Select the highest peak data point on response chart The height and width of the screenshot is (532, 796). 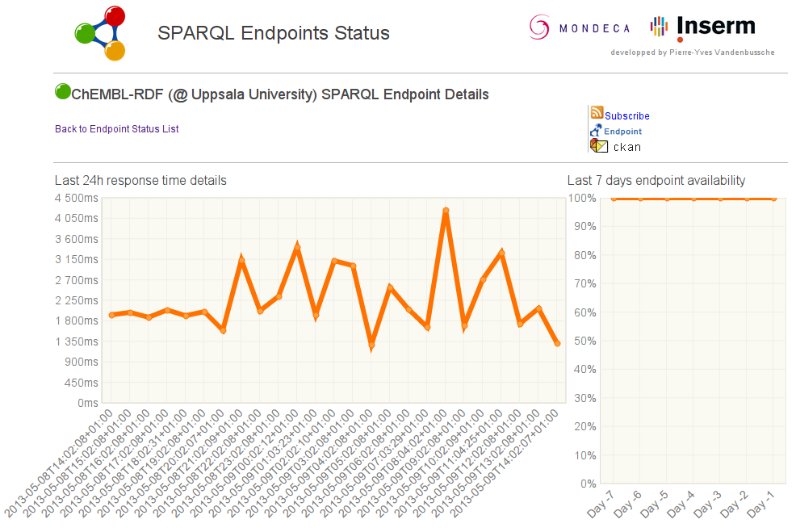tap(446, 210)
